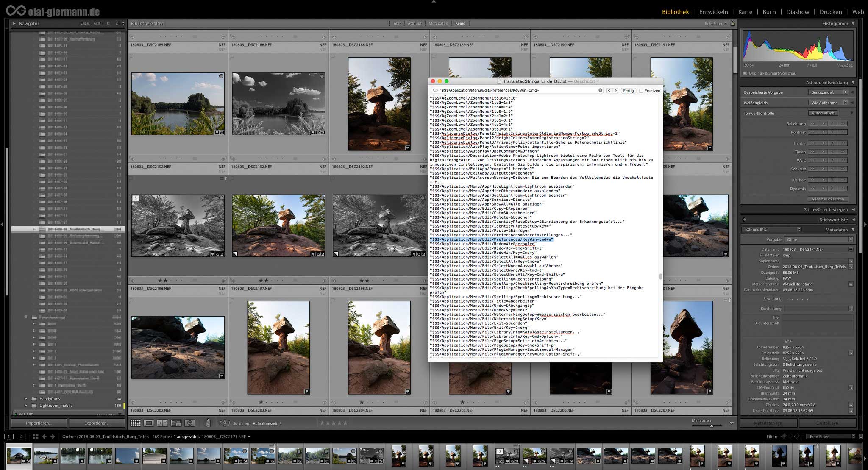The width and height of the screenshot is (868, 470).
Task: Open Survey view icon
Action: [176, 423]
